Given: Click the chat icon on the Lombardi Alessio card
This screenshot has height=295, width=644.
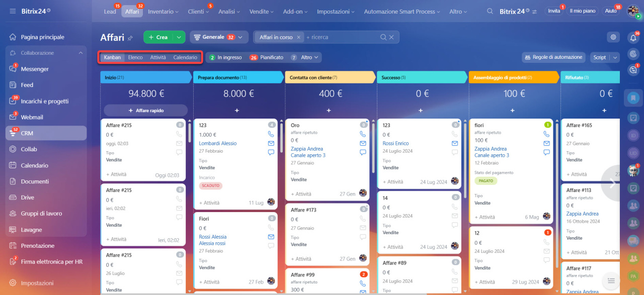Looking at the screenshot, I should click(x=271, y=152).
